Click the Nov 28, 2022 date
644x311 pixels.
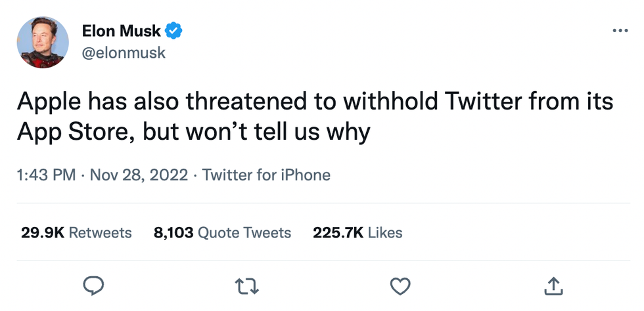pos(138,175)
